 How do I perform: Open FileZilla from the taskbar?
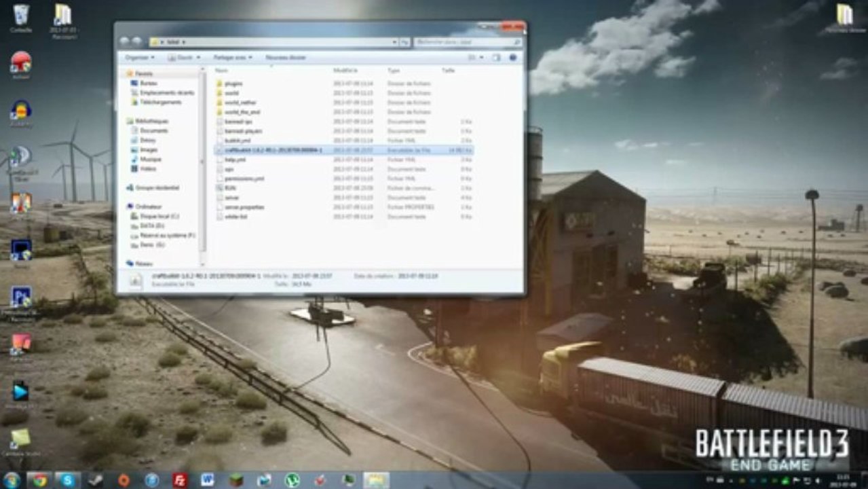[180, 479]
